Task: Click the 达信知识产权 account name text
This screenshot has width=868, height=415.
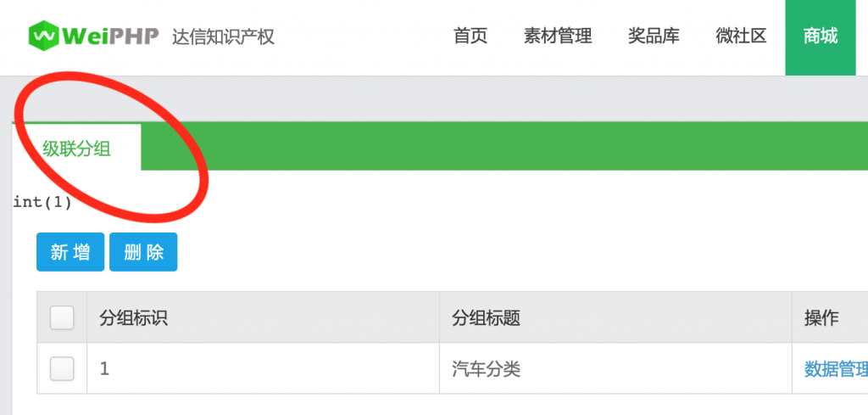Action: pyautogui.click(x=223, y=37)
